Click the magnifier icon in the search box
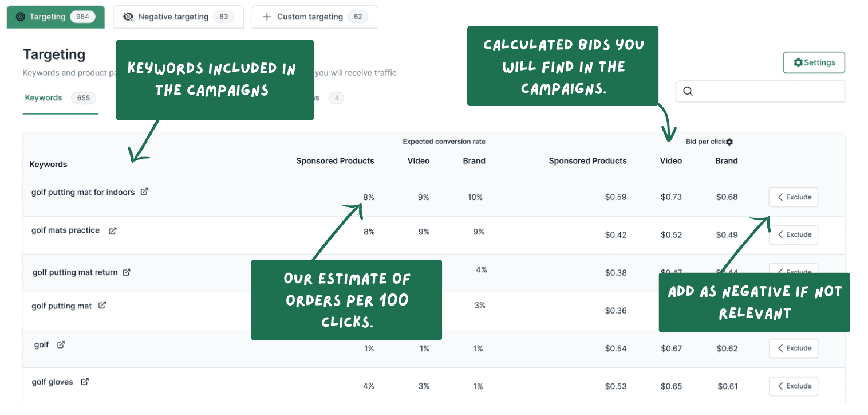The height and width of the screenshot is (415, 868). click(x=688, y=91)
